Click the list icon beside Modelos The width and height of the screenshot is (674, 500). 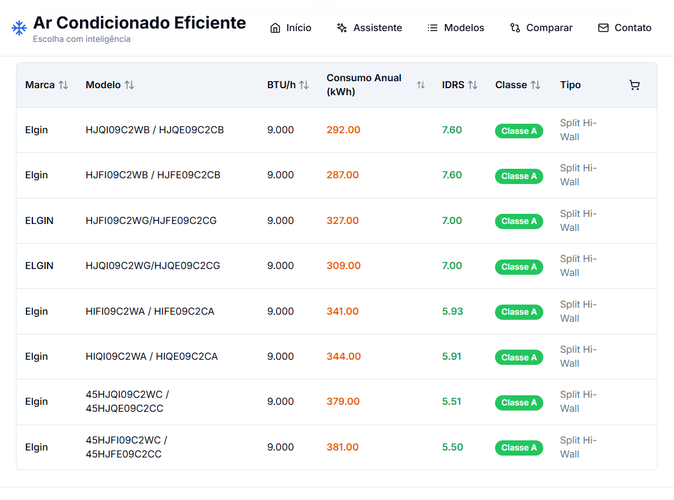(432, 28)
